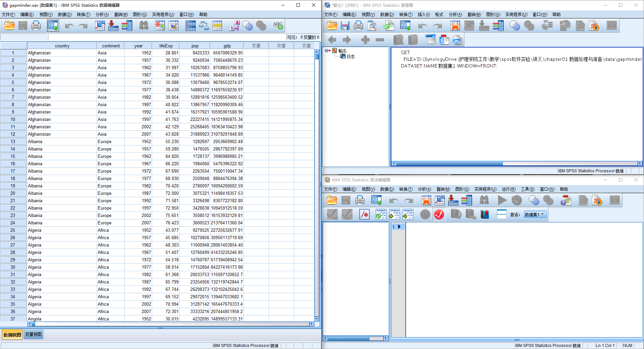Select the 日志 item in Viewer outline
Viewport: 644px width, 349px height.
click(351, 56)
